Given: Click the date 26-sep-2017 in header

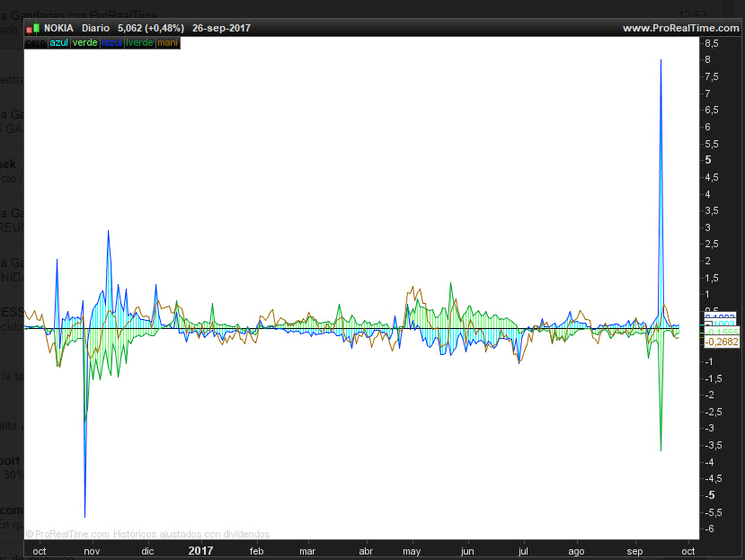Looking at the screenshot, I should [221, 28].
